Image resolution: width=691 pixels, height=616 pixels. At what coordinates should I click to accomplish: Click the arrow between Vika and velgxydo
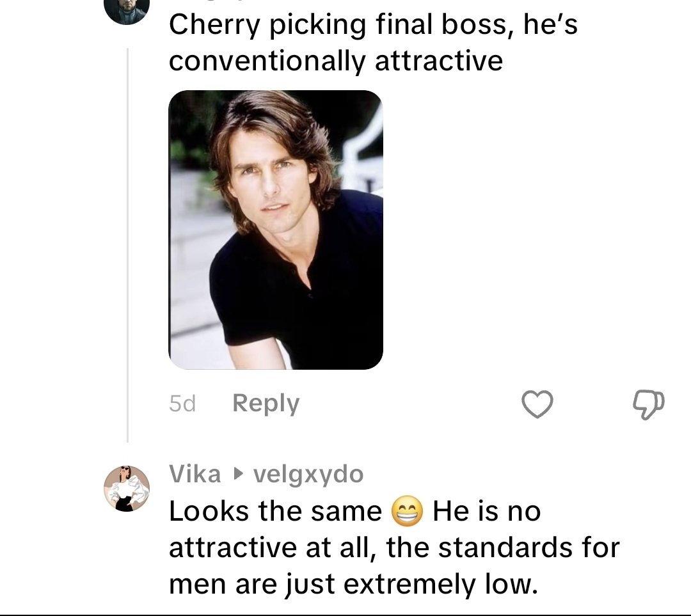[x=238, y=475]
